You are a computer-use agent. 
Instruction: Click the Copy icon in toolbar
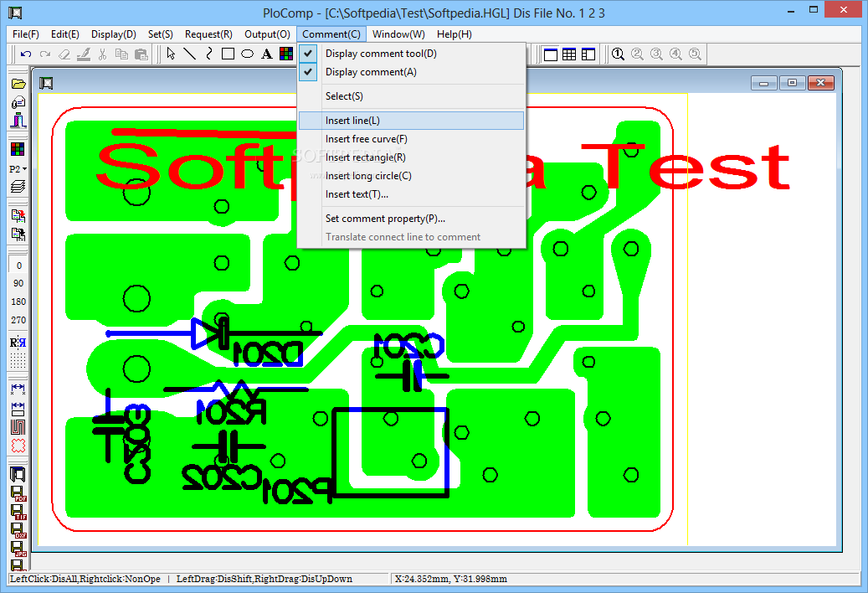121,54
